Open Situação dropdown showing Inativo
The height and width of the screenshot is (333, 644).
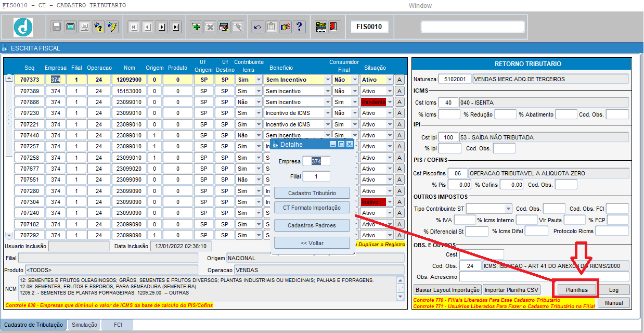[x=390, y=202]
